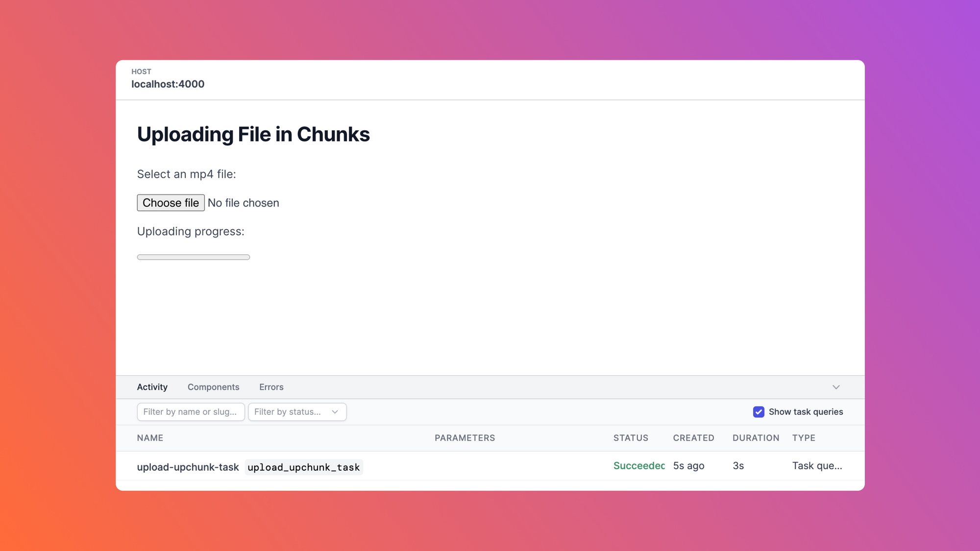Focus the Filter by name or slug field
This screenshot has height=551, width=980.
tap(191, 412)
